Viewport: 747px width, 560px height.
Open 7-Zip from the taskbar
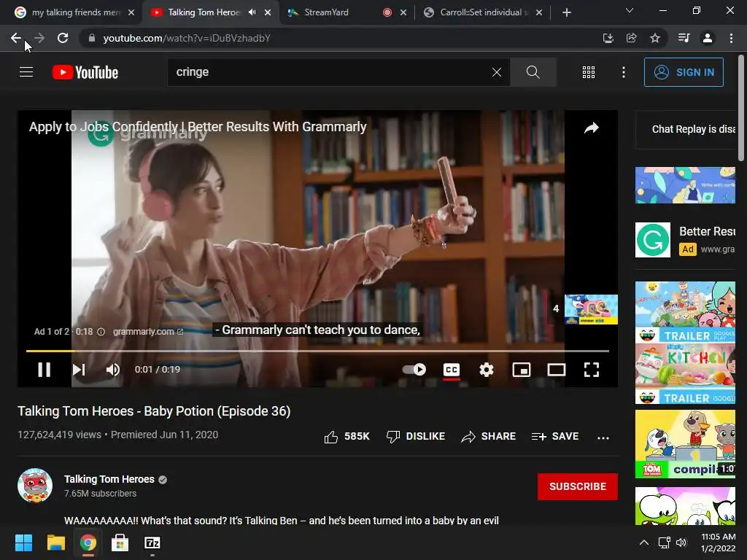(x=152, y=542)
